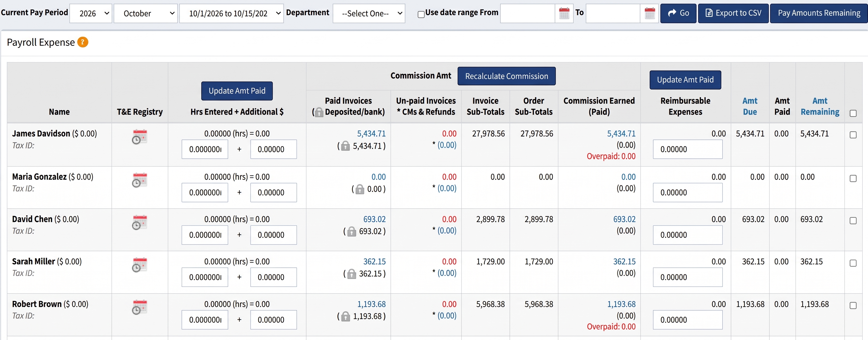Toggle the select-all checkbox in table header
The width and height of the screenshot is (868, 340).
853,113
